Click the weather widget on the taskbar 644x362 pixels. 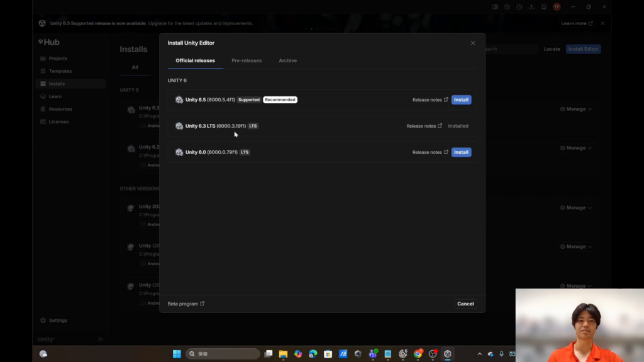43,354
